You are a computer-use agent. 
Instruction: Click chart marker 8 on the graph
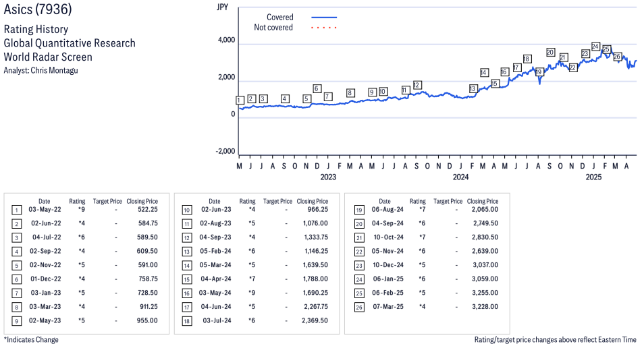(x=350, y=93)
